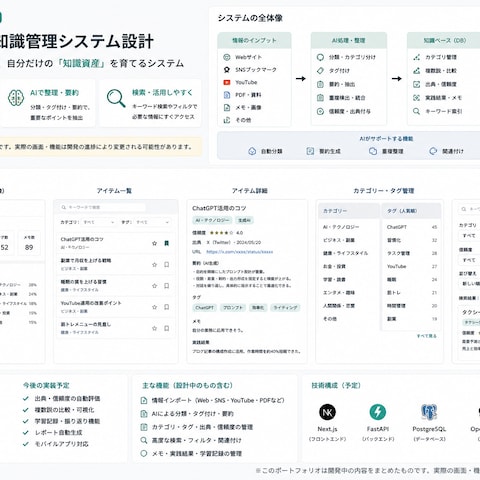Screen dimensions: 480x480
Task: Toggle the star on the ChatGPT活用のコツ row
Action: pos(154,243)
